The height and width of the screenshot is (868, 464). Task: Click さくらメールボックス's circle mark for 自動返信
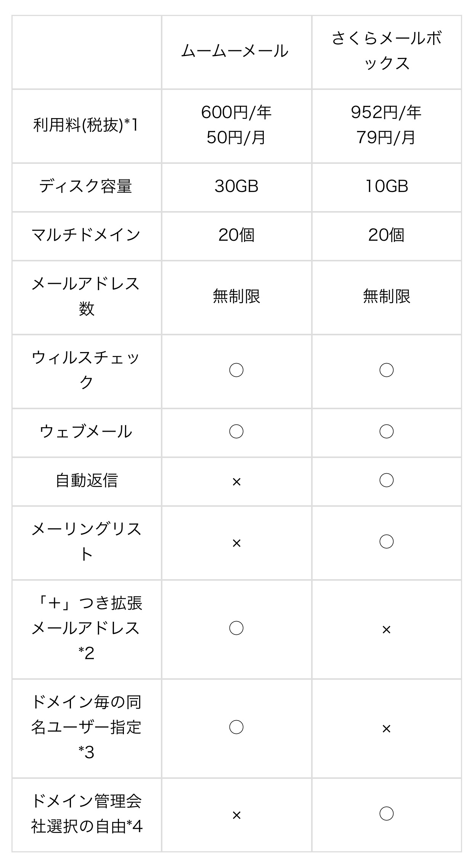coord(386,480)
